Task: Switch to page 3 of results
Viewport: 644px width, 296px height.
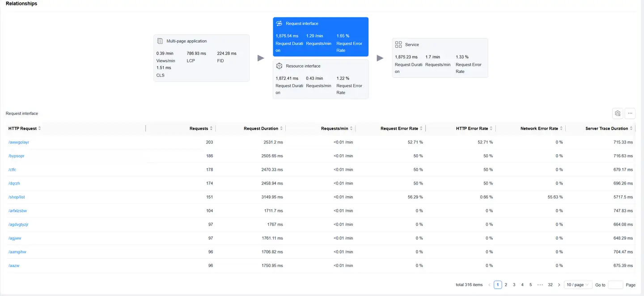Action: click(514, 285)
